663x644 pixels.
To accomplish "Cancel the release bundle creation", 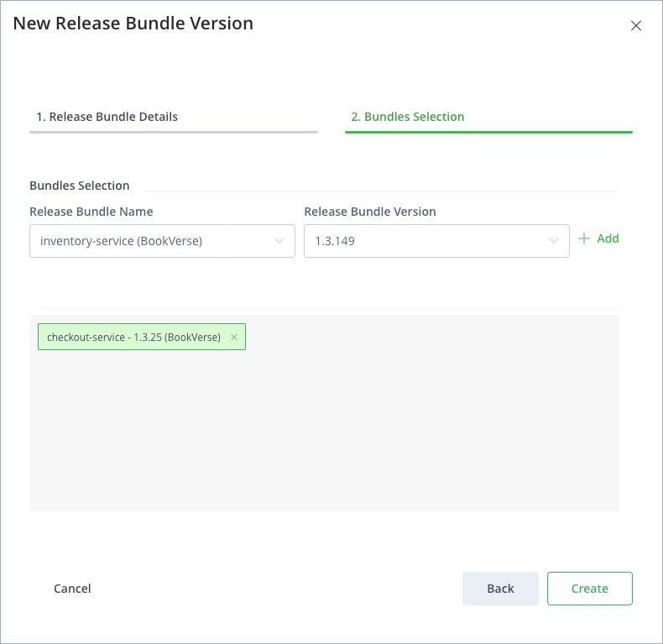I will coord(72,589).
